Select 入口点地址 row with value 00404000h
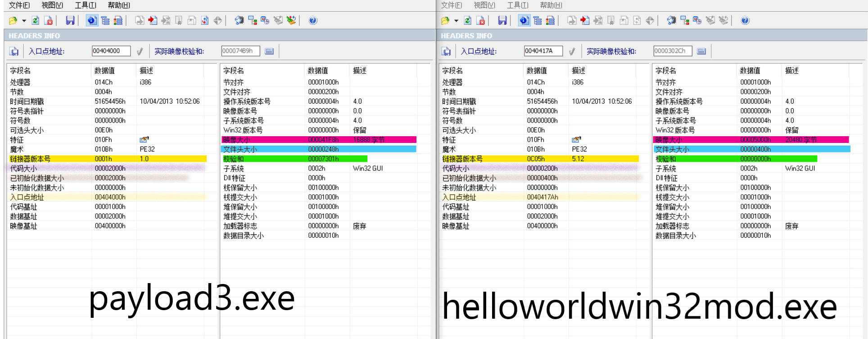The image size is (868, 339). 108,197
